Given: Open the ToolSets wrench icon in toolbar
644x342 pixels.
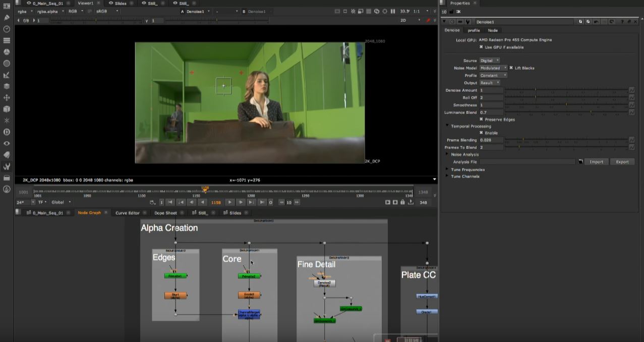Looking at the screenshot, I should pos(7,166).
